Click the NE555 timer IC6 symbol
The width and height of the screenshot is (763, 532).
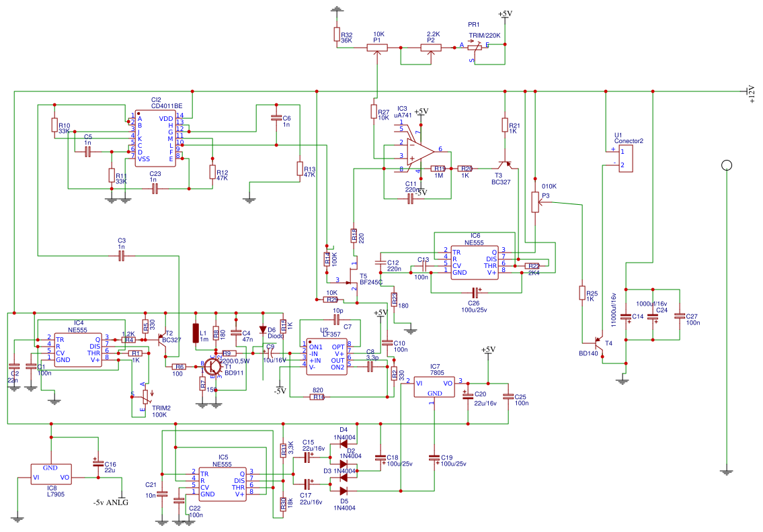pyautogui.click(x=474, y=261)
